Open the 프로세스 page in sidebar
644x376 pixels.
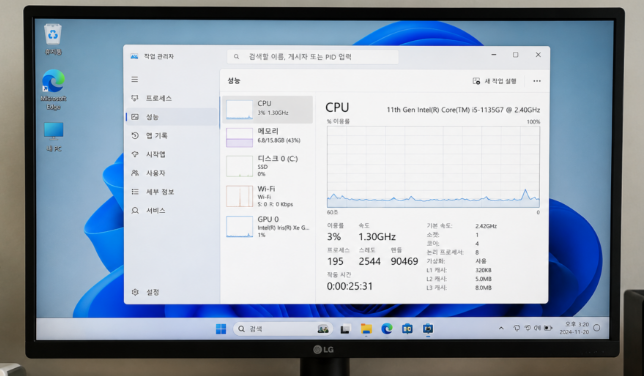point(172,98)
